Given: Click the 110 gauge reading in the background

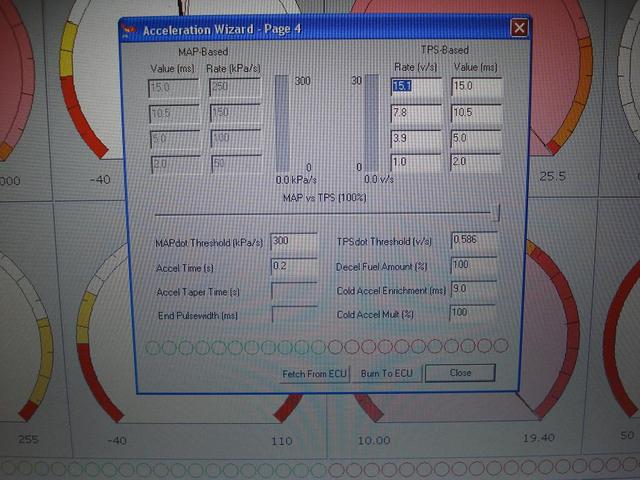Looking at the screenshot, I should point(282,441).
